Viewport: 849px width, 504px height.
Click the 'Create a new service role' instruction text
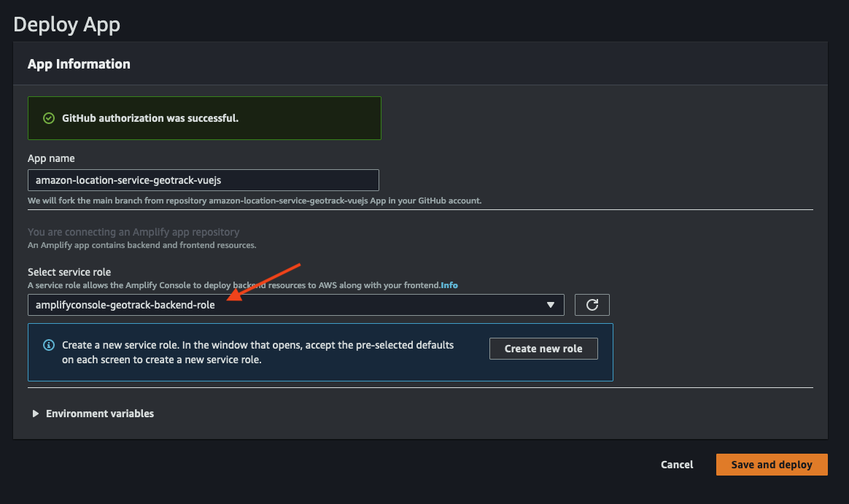click(x=257, y=352)
